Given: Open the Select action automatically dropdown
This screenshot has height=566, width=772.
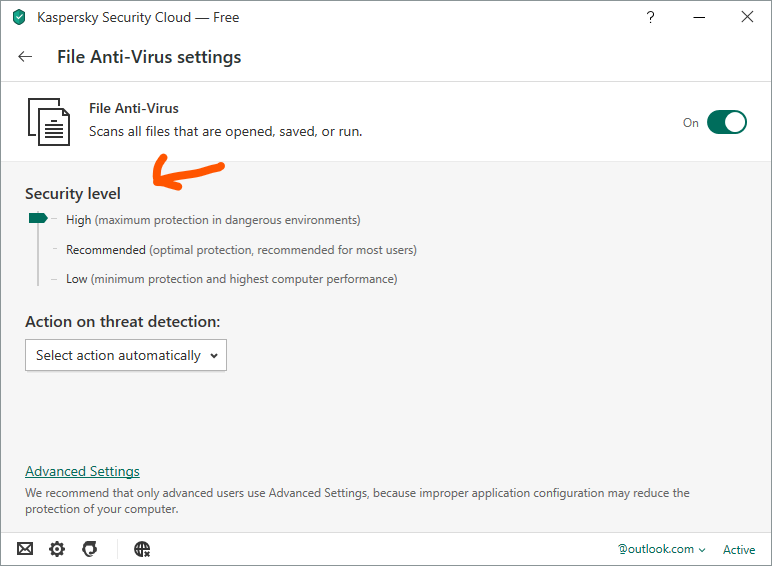Looking at the screenshot, I should (x=126, y=355).
